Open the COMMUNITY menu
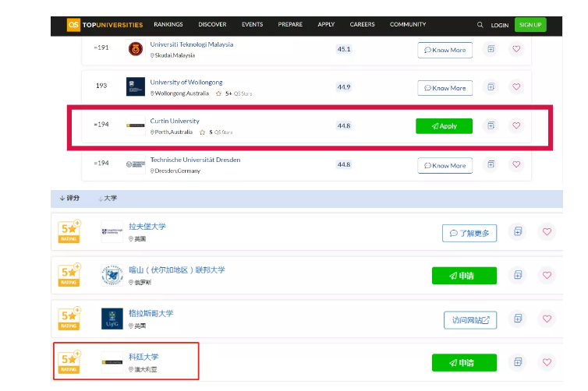The image size is (588, 391). tap(408, 24)
